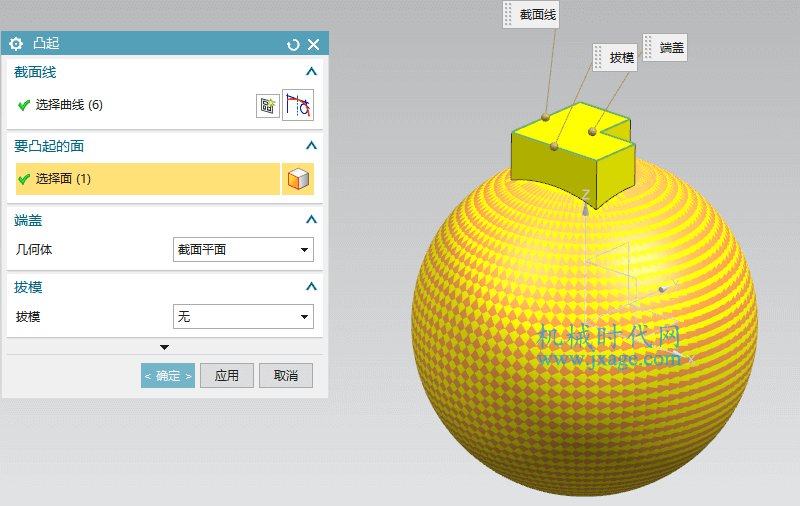The height and width of the screenshot is (506, 800).
Task: Click the 端盖 callout label in viewport
Action: tap(665, 47)
